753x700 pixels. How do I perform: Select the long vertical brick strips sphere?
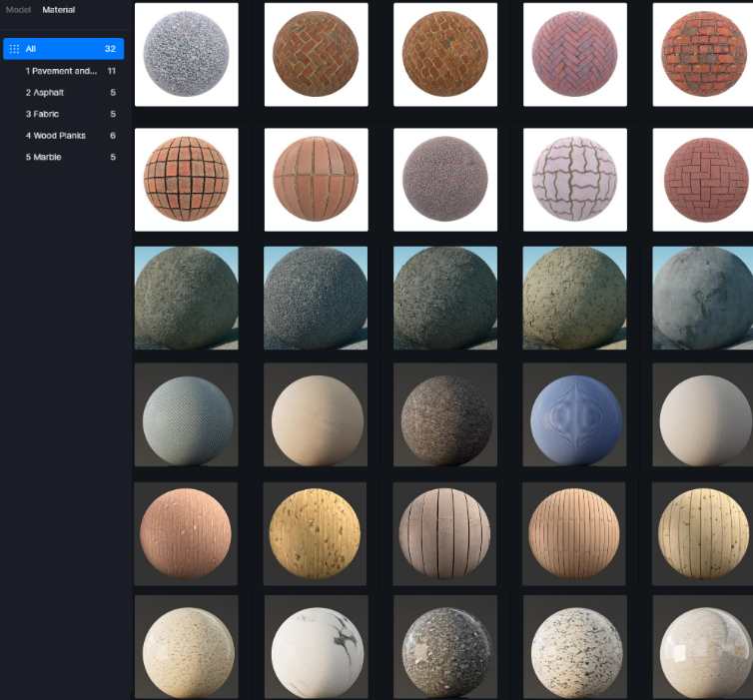[316, 180]
